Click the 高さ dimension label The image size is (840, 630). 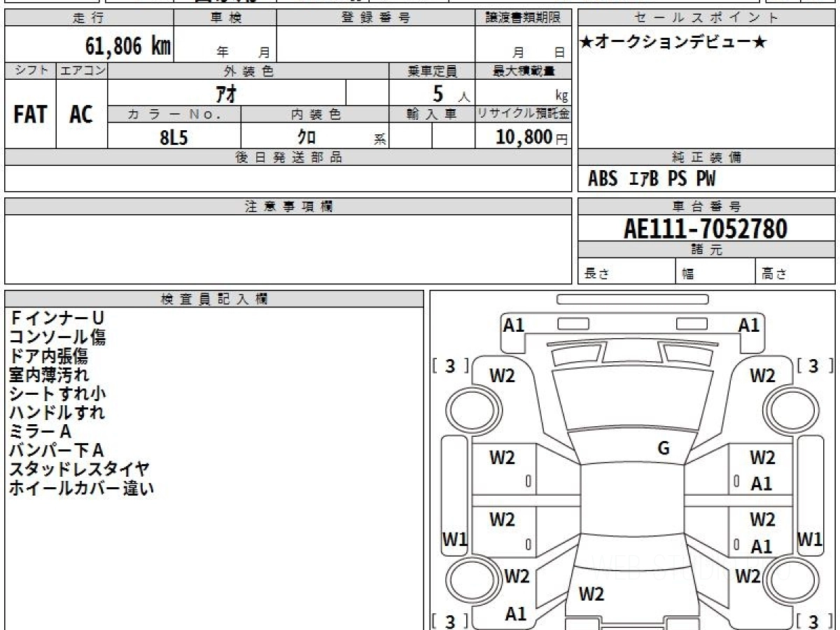pyautogui.click(x=774, y=274)
